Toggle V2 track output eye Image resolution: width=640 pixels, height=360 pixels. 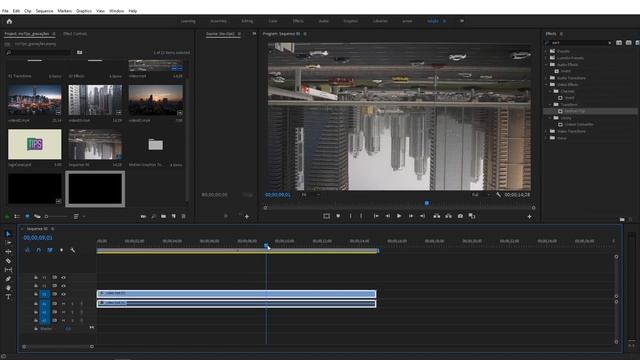pos(63,286)
